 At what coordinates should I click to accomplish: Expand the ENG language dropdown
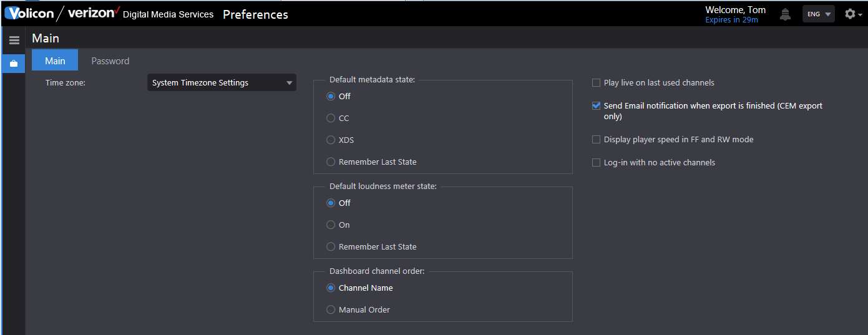tap(819, 14)
